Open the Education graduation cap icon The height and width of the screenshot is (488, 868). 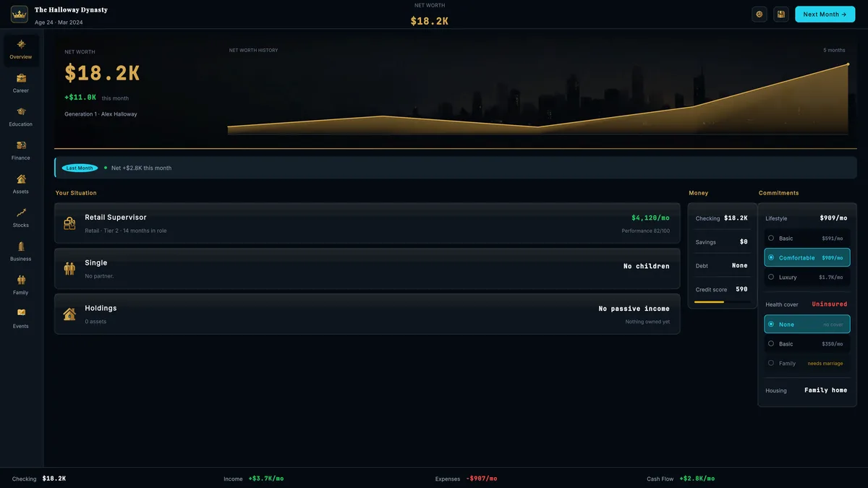pos(21,111)
